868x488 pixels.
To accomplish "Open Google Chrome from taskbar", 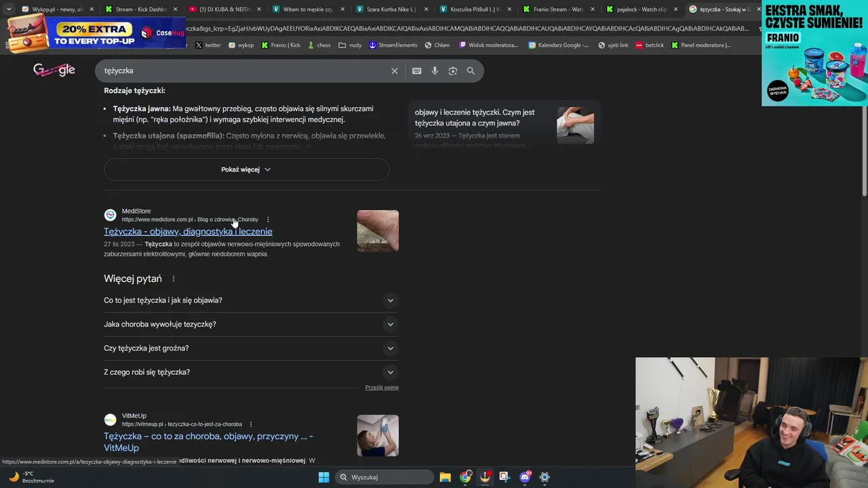I will 465,477.
